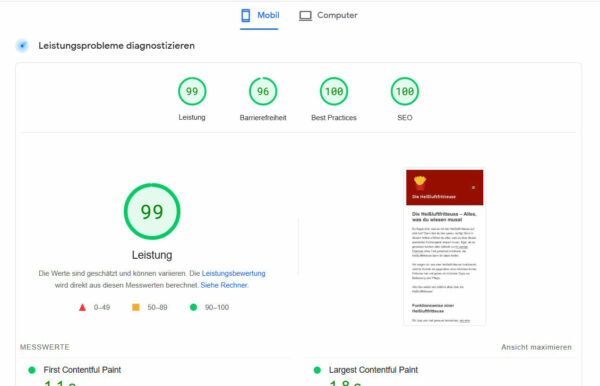Click the orange square 50–89 legend icon

coord(136,307)
